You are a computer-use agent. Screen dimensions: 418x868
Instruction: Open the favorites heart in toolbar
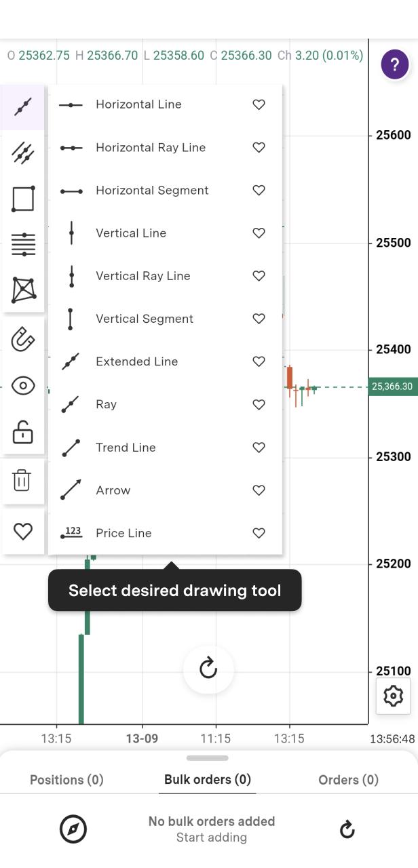pos(23,531)
